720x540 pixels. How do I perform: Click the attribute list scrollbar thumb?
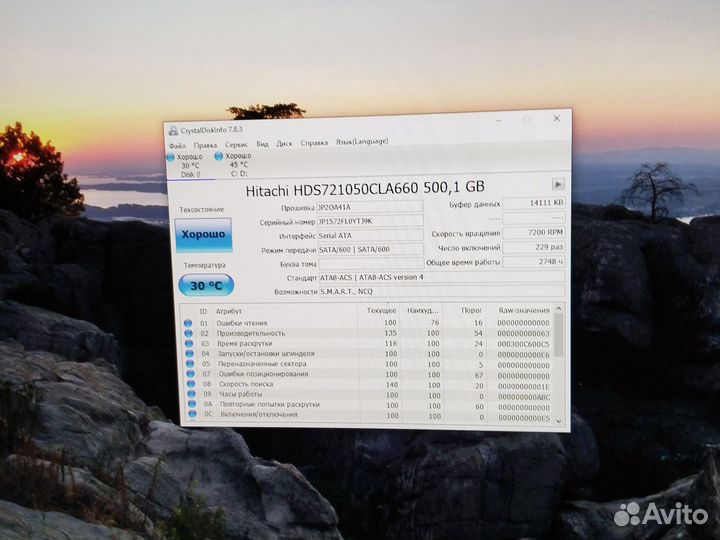pyautogui.click(x=558, y=335)
